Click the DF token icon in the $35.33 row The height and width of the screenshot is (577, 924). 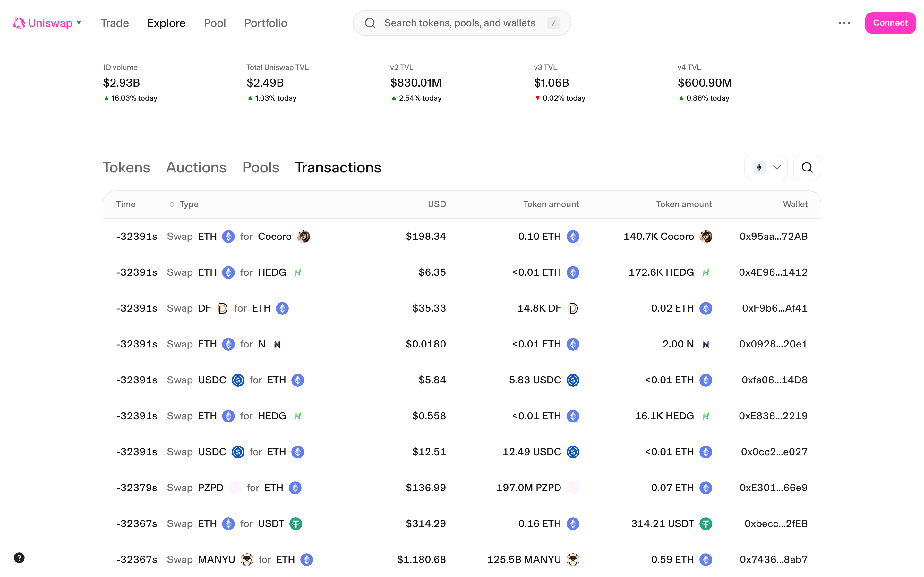223,308
